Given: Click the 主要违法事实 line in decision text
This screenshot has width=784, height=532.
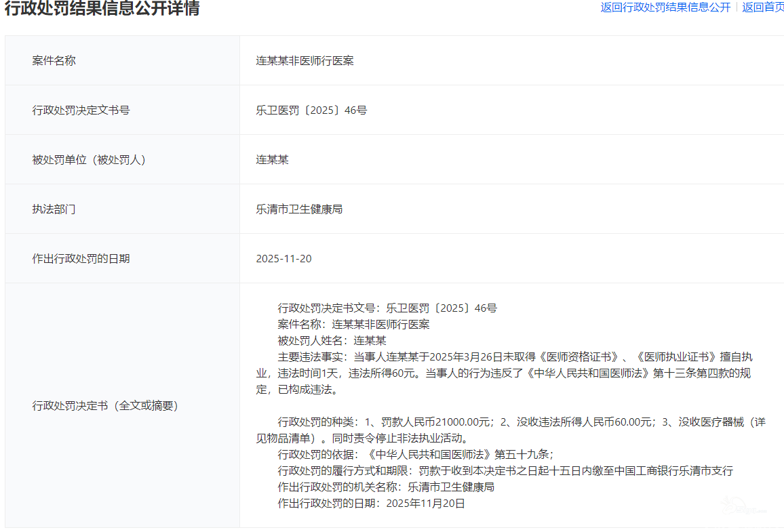Looking at the screenshot, I should click(514, 356).
